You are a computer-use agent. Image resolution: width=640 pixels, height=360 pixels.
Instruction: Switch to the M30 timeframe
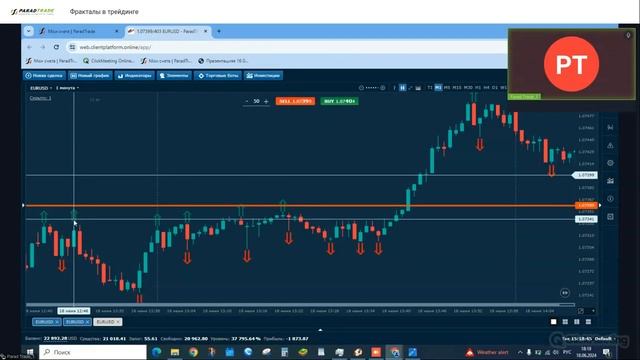(468, 88)
